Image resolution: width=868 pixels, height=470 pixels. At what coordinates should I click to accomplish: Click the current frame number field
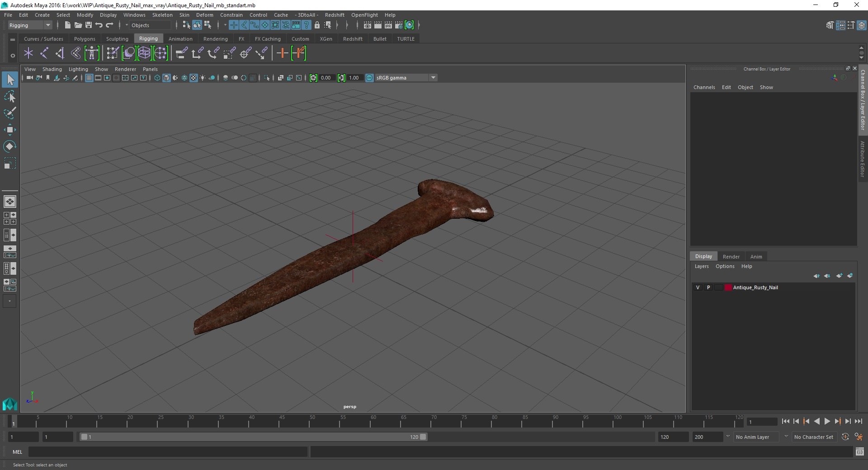click(762, 422)
